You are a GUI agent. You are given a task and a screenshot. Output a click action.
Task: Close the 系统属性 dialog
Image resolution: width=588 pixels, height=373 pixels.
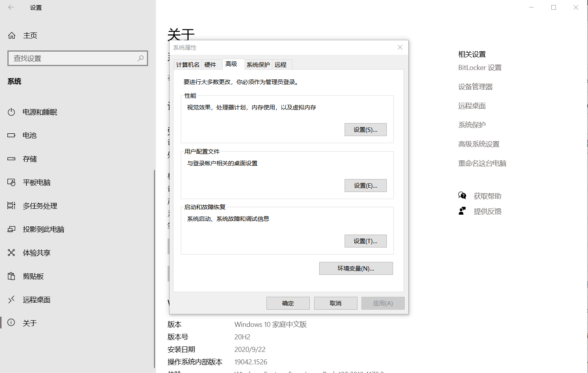400,47
